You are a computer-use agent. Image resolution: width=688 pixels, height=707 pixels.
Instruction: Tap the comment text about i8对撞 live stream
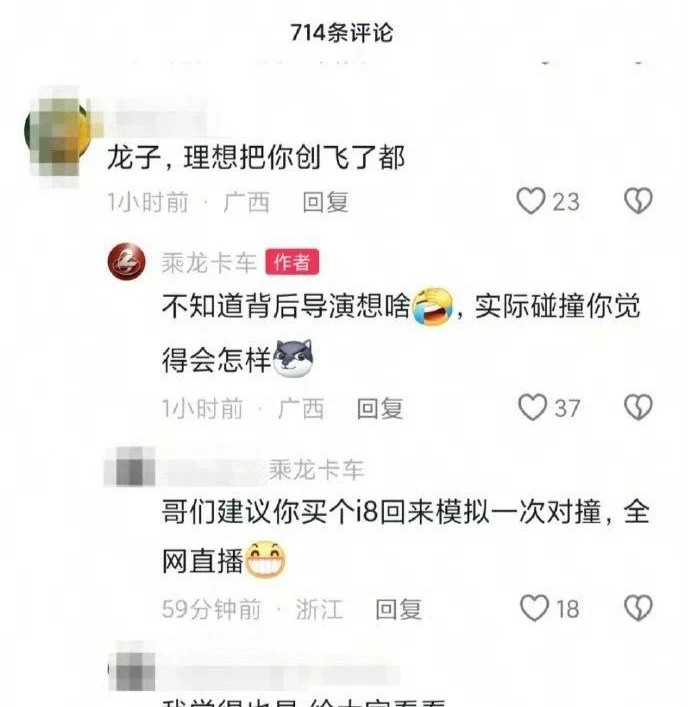coord(405,537)
